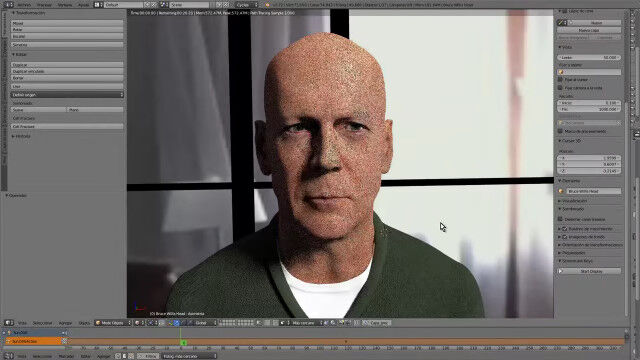Toggle Imágenes de fondo checkbox

tap(565, 237)
